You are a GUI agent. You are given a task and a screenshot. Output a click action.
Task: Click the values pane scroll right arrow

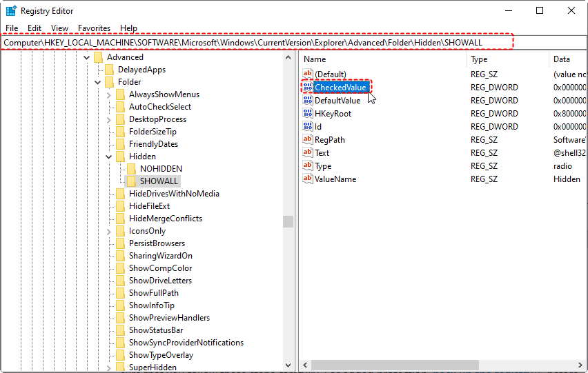coord(580,365)
